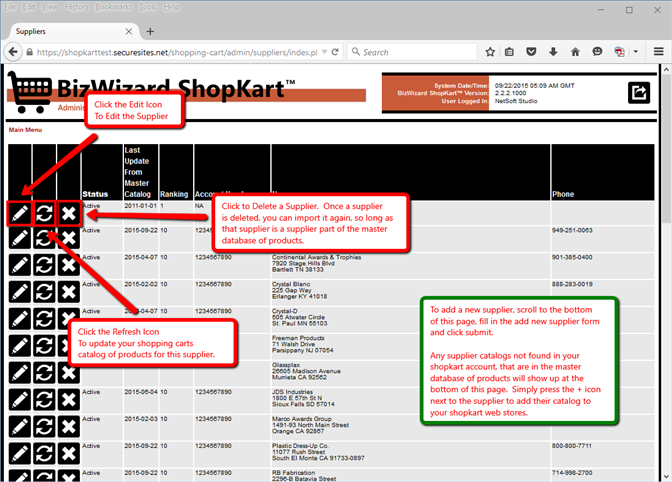This screenshot has height=482, width=672.
Task: Open the Pocket icon in toolbar
Action: point(531,52)
